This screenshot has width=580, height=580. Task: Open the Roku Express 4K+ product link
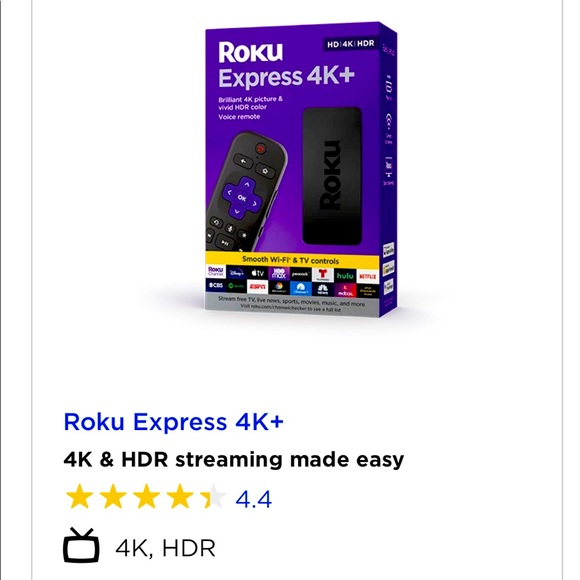pos(173,422)
